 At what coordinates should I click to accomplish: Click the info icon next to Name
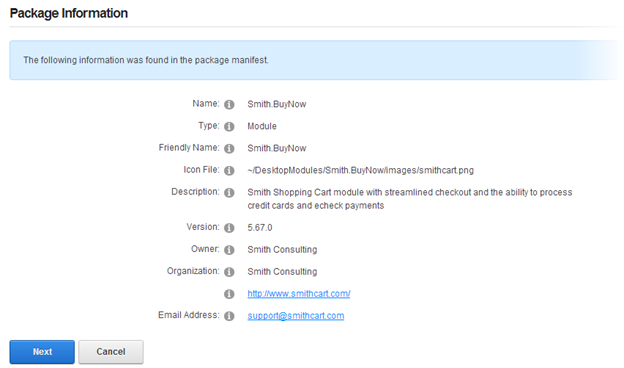click(x=229, y=104)
